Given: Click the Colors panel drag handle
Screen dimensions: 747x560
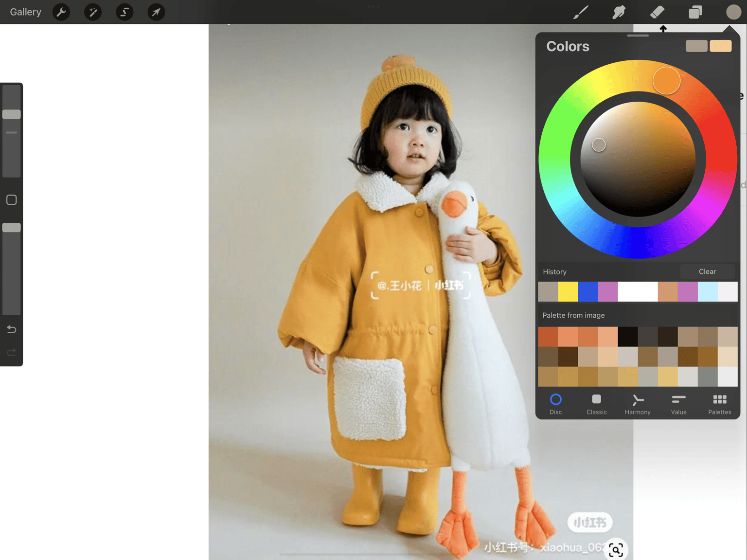Looking at the screenshot, I should click(638, 36).
